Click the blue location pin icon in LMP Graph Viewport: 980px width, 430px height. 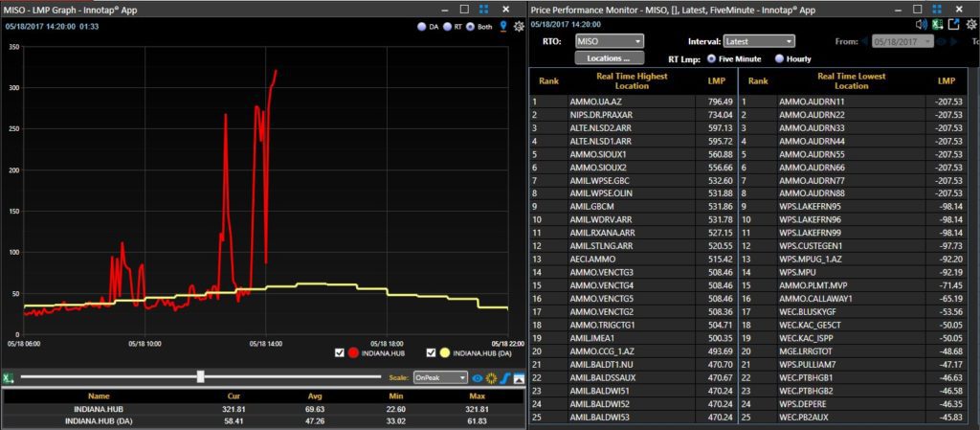point(502,27)
